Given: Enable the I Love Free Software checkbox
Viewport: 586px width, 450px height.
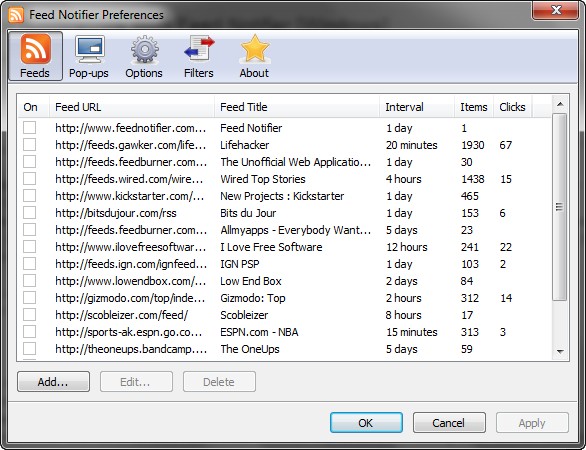Looking at the screenshot, I should 30,247.
